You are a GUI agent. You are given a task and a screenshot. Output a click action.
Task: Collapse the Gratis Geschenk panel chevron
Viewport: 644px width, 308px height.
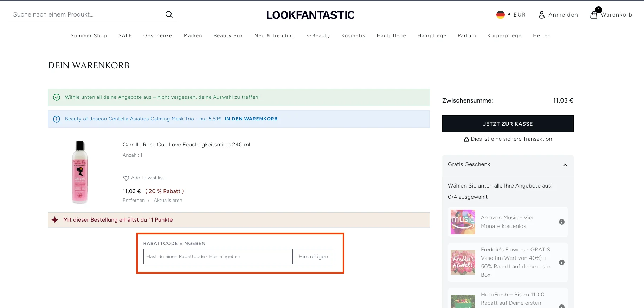(x=565, y=165)
